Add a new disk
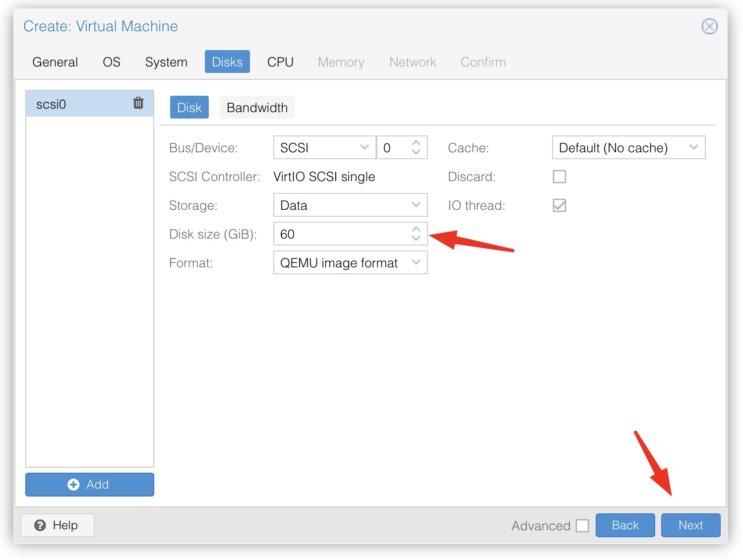 [90, 485]
